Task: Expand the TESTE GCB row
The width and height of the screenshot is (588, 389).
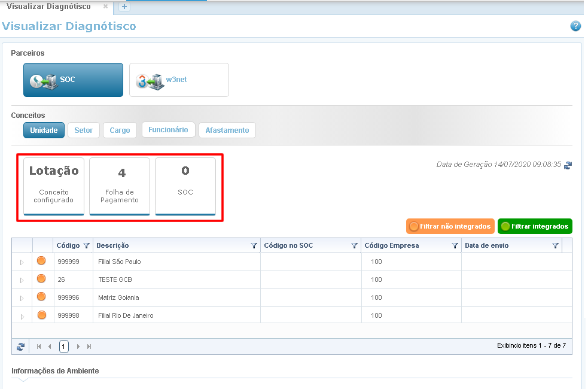Action: click(x=22, y=280)
